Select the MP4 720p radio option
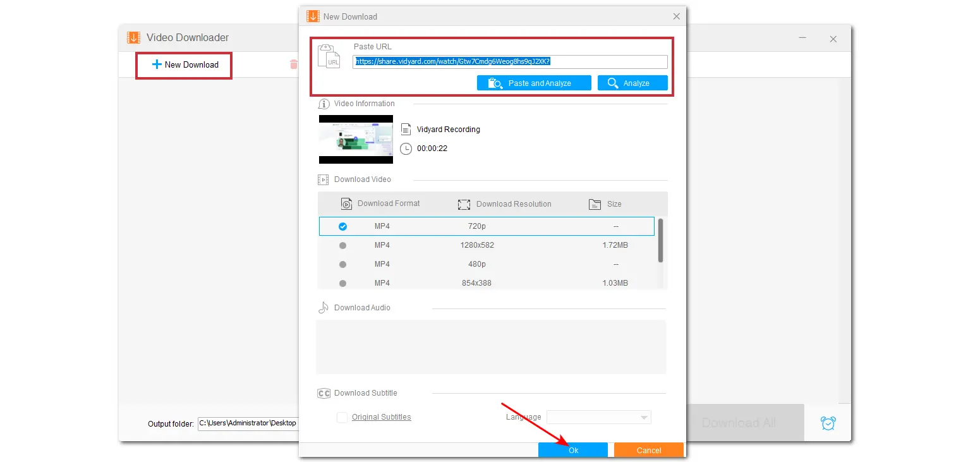980x462 pixels. point(342,226)
